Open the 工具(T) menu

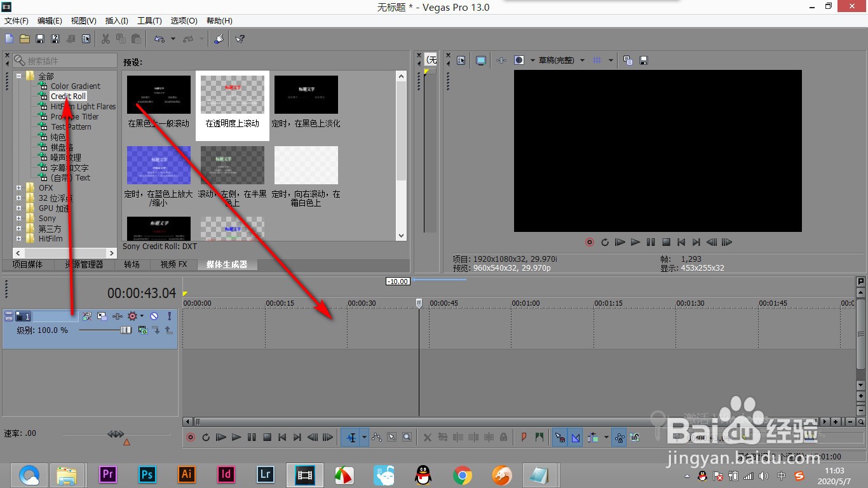click(150, 21)
